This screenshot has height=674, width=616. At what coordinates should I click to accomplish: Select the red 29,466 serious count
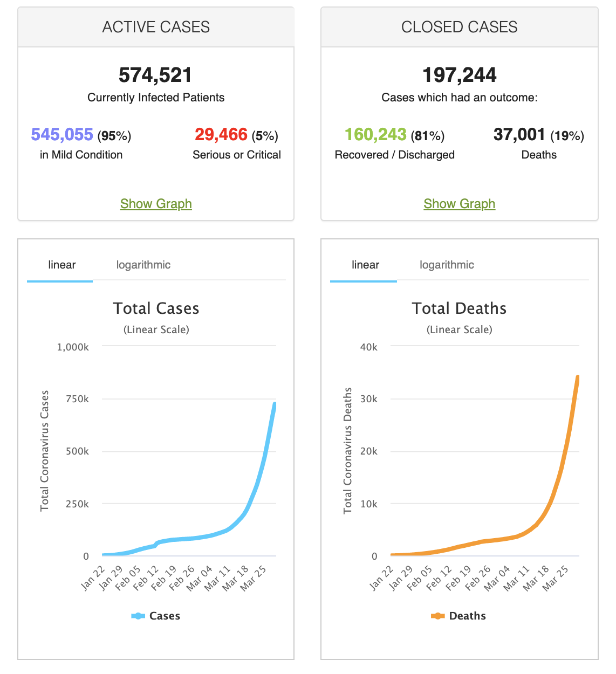(221, 134)
